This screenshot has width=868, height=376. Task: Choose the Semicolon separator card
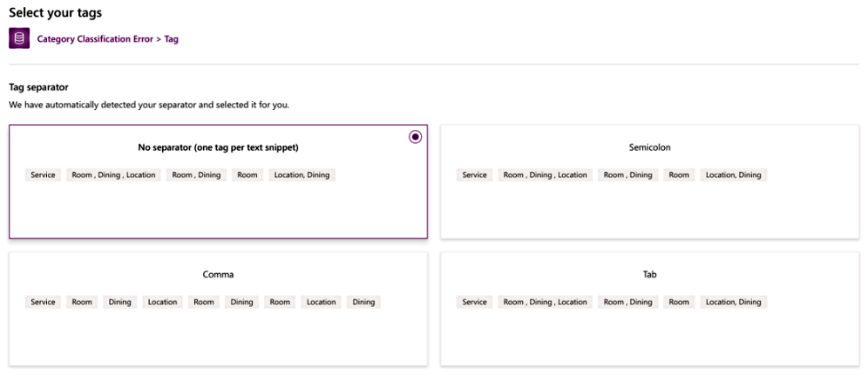(650, 182)
